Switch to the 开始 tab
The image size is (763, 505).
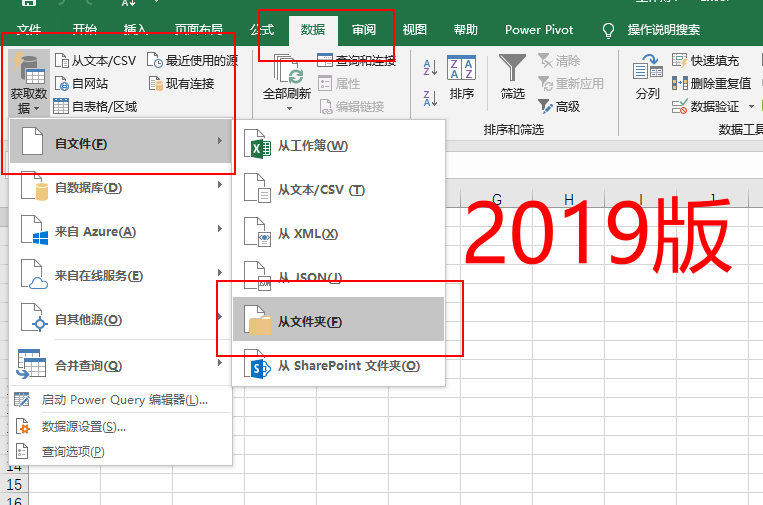click(85, 30)
